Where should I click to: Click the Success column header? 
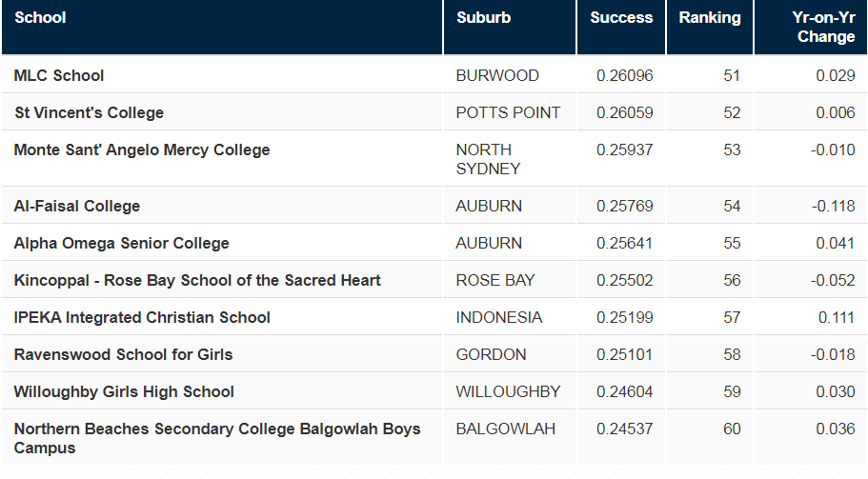pyautogui.click(x=621, y=18)
